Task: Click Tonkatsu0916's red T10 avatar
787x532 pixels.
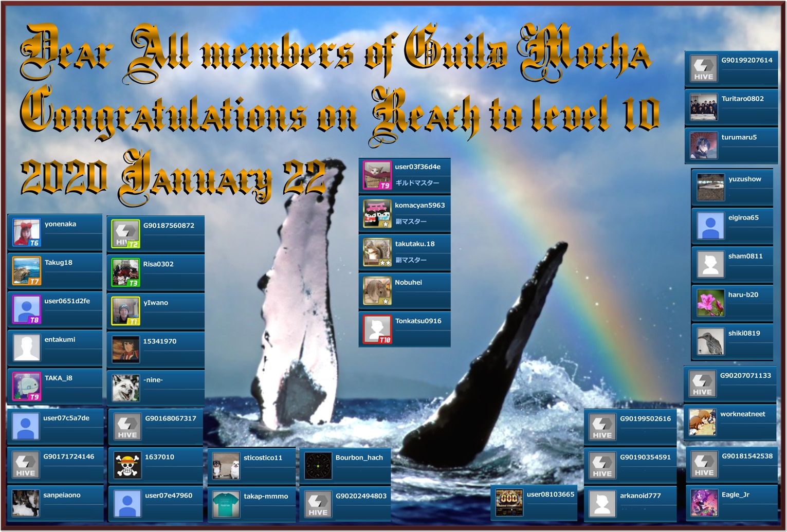Action: point(377,329)
